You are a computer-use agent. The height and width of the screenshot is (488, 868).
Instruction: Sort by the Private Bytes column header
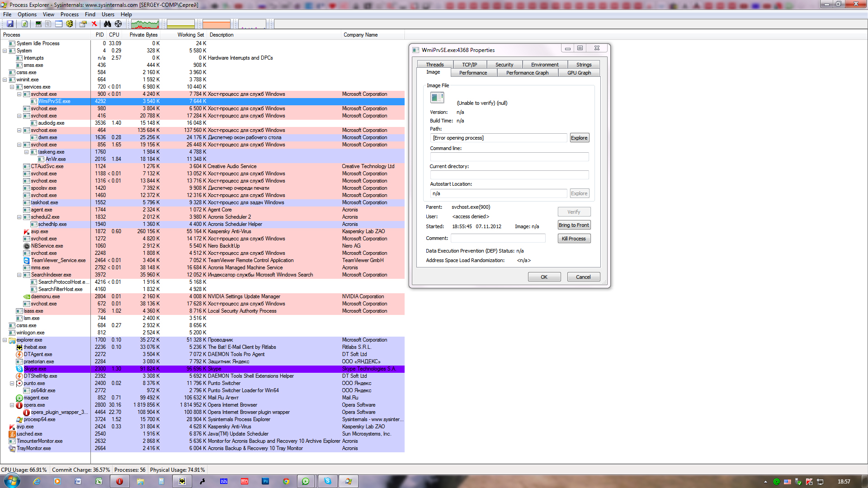tap(143, 35)
